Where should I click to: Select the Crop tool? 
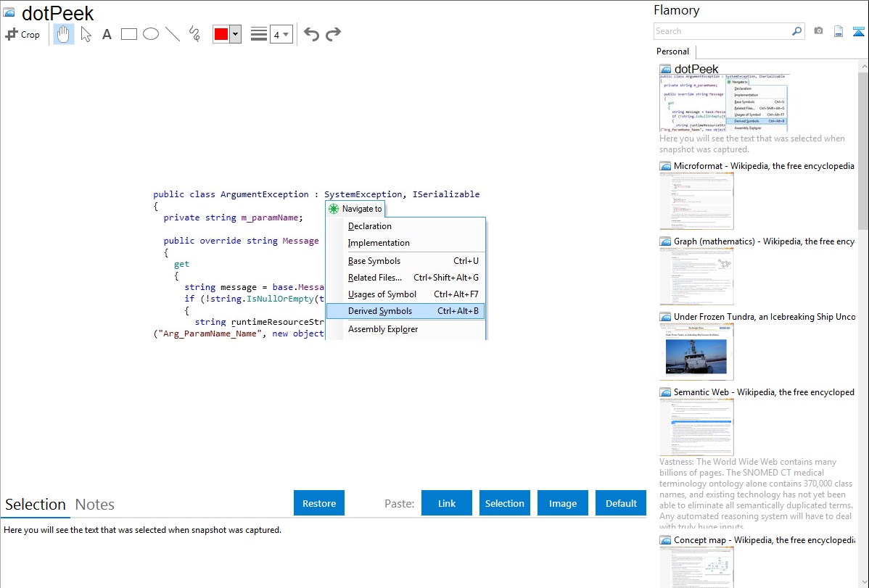tap(22, 34)
